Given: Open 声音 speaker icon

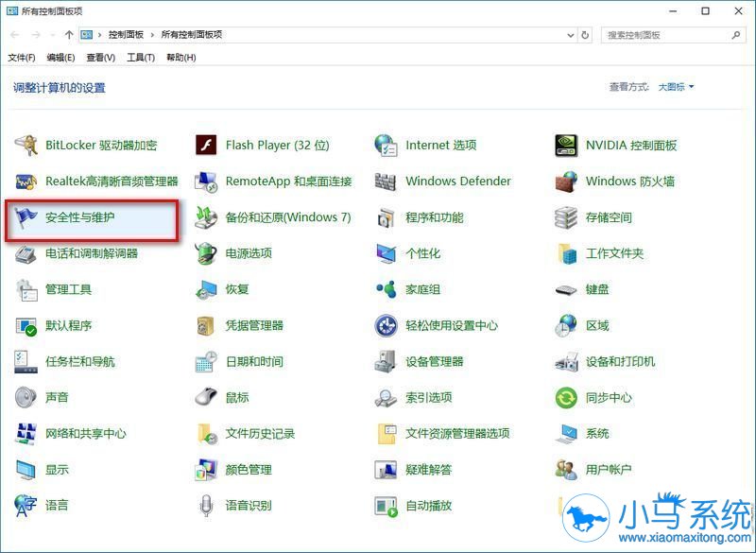Looking at the screenshot, I should click(x=26, y=397).
